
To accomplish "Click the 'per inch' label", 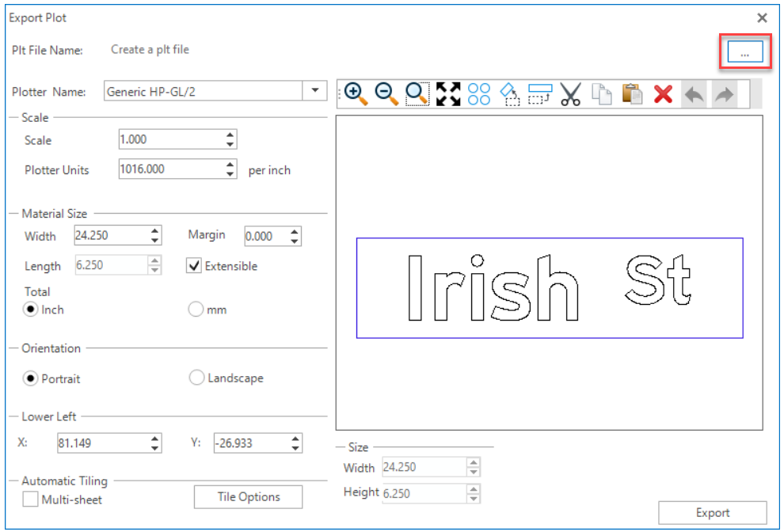I will click(269, 170).
